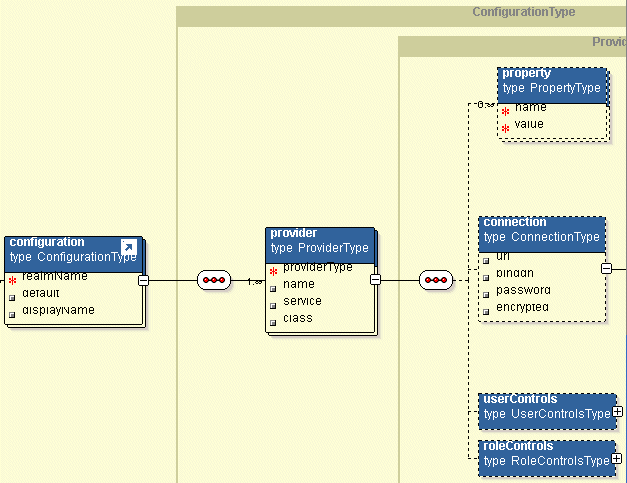Click the service attribute in provider
The width and height of the screenshot is (627, 483).
click(302, 301)
